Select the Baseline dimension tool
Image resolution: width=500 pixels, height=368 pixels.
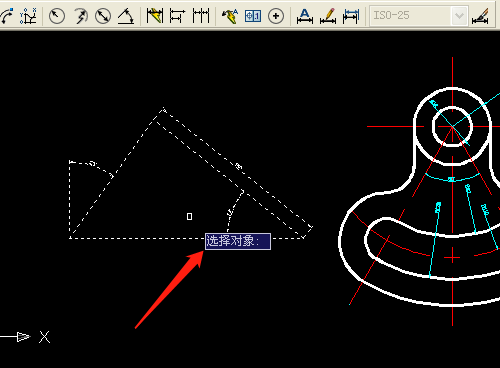point(177,16)
